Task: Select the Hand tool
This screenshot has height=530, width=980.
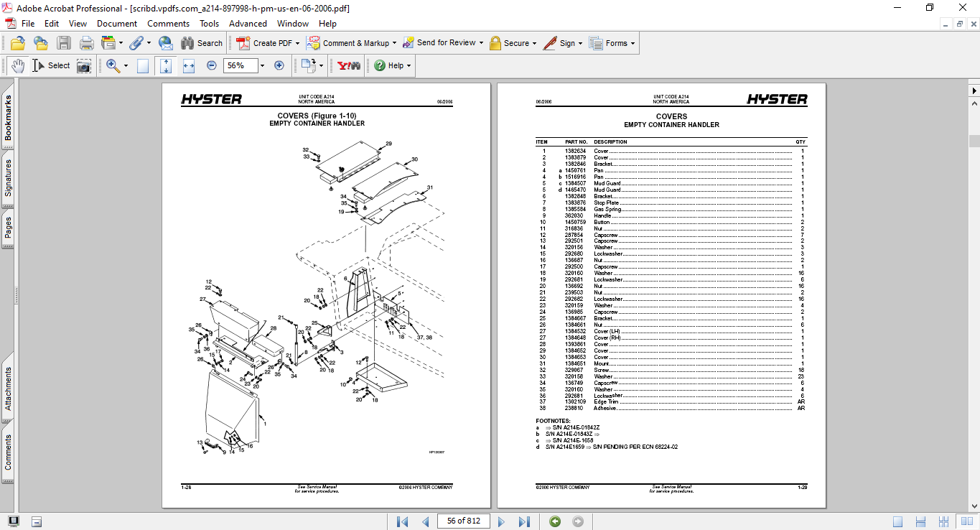Action: click(x=18, y=65)
